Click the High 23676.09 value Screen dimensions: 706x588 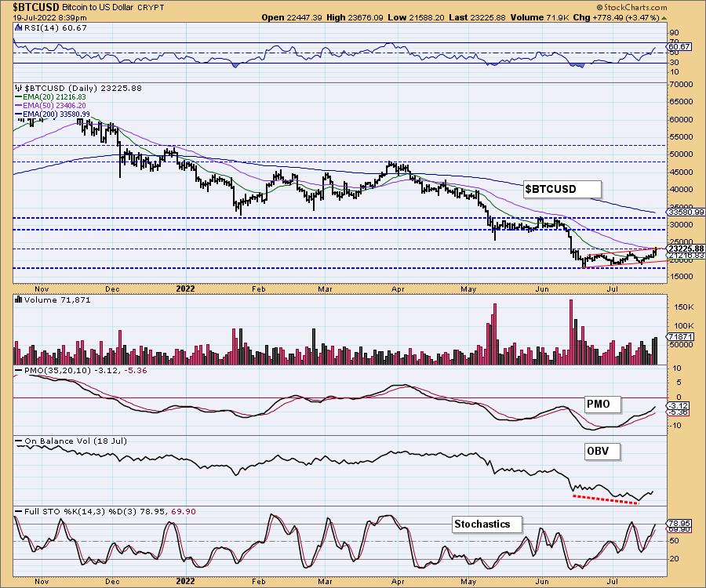pyautogui.click(x=355, y=17)
